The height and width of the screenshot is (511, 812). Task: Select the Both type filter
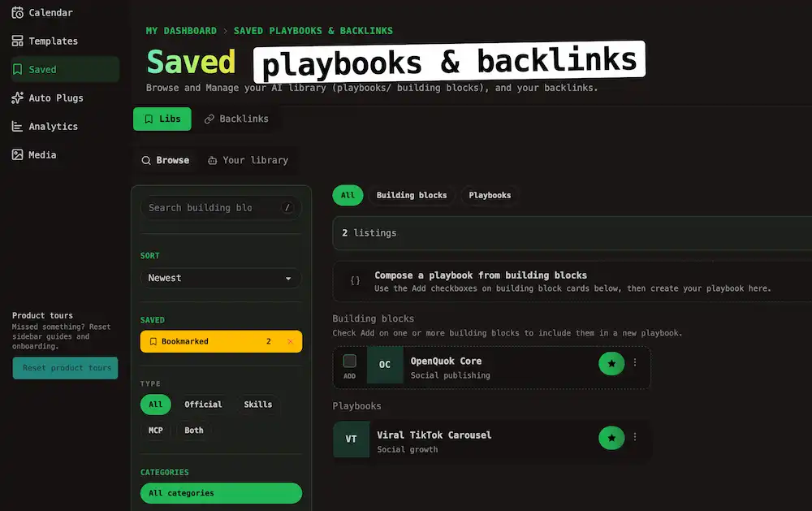(x=194, y=430)
